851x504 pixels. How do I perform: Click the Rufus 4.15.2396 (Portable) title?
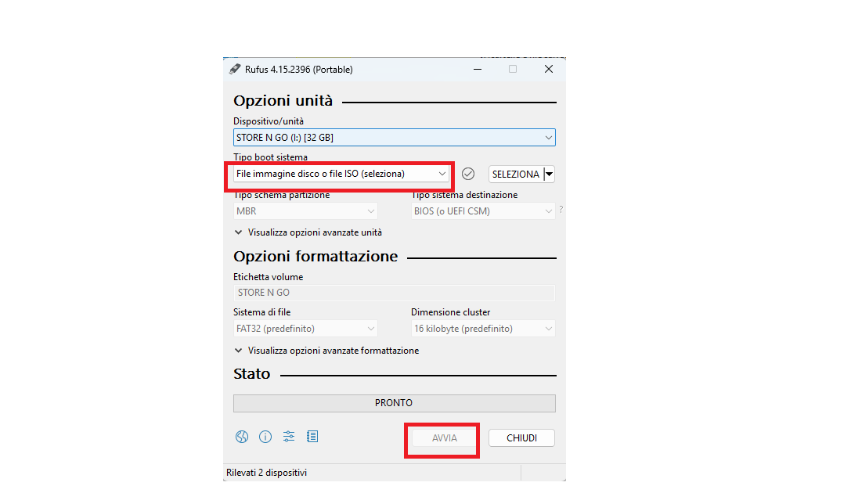pyautogui.click(x=298, y=70)
